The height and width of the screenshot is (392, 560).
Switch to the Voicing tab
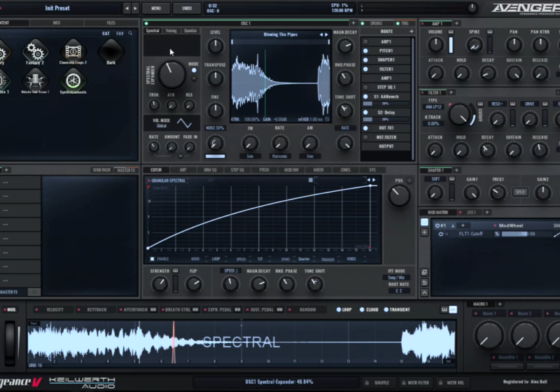pos(171,31)
